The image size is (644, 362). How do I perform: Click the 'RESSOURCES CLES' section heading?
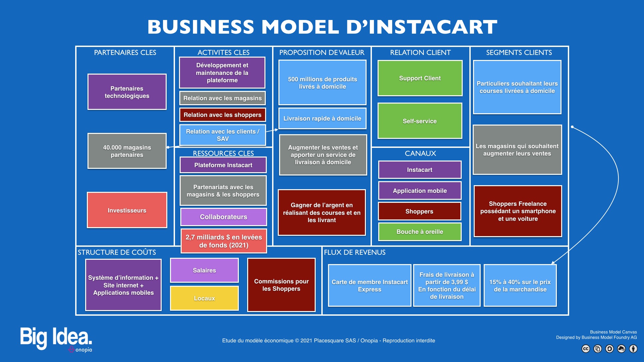pyautogui.click(x=224, y=154)
